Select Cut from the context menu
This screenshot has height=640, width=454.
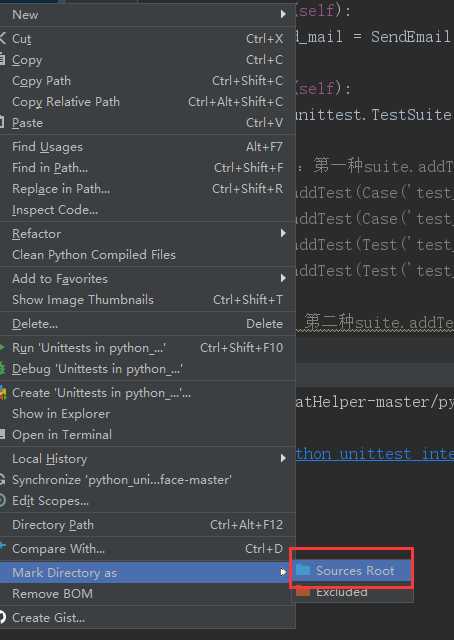pyautogui.click(x=147, y=39)
